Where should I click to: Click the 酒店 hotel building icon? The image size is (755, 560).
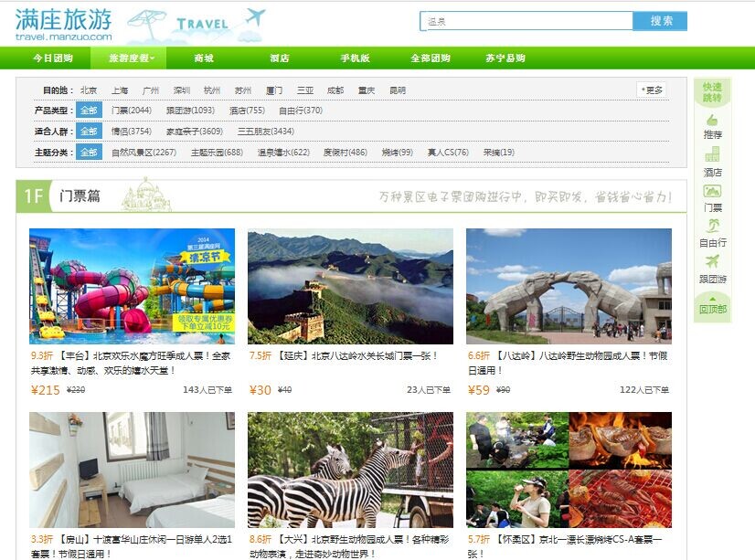[x=712, y=155]
